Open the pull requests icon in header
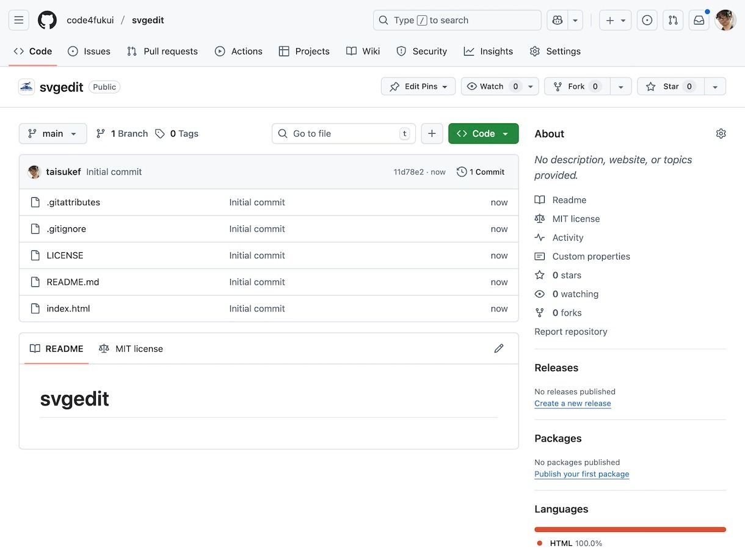Viewport: 745px width, 560px height. (x=673, y=20)
